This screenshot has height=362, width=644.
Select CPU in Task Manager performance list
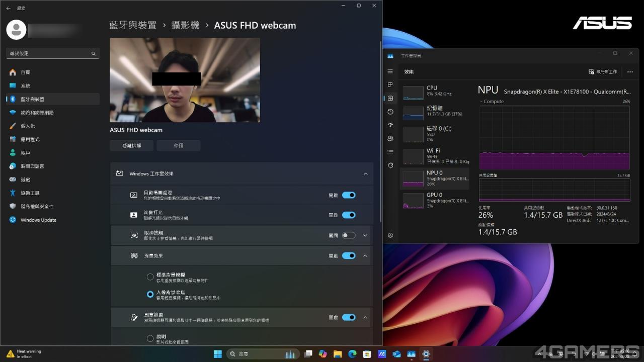point(435,93)
